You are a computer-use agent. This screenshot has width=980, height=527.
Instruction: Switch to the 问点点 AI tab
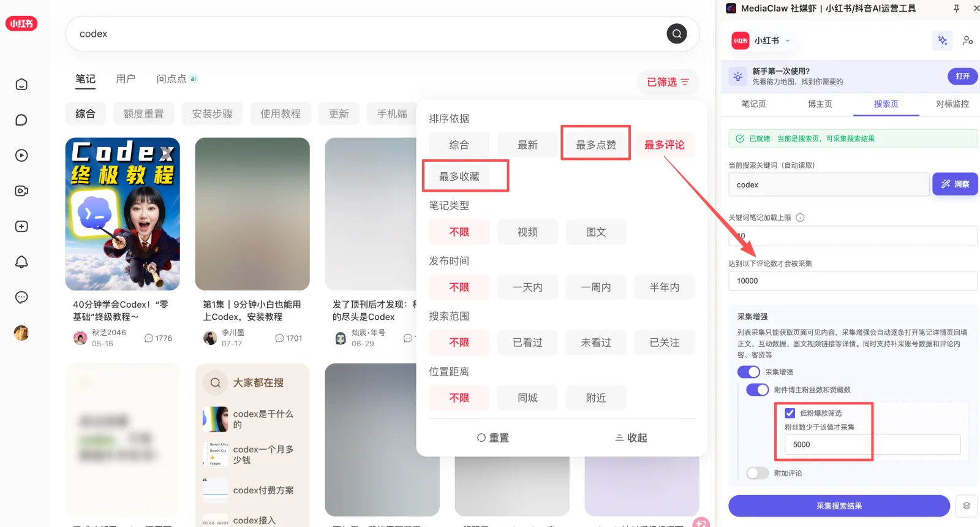point(176,79)
